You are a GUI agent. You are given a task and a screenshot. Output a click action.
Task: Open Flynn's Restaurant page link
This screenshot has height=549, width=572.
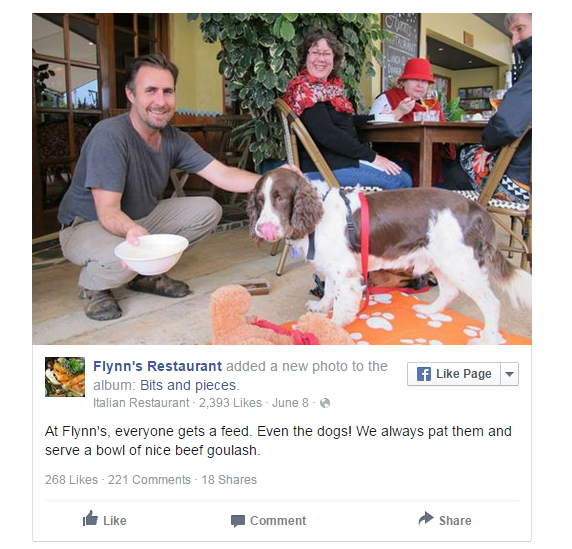click(157, 366)
